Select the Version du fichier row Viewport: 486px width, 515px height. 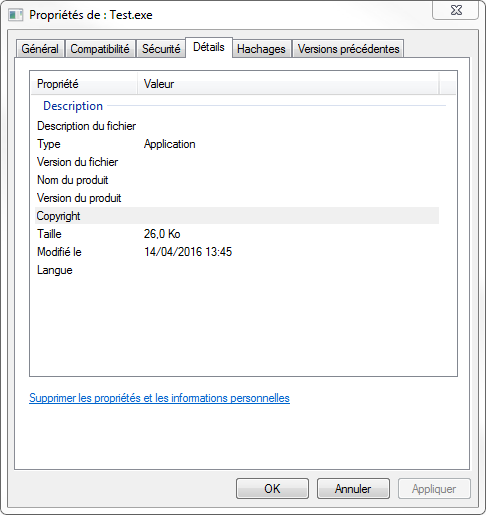[x=237, y=162]
